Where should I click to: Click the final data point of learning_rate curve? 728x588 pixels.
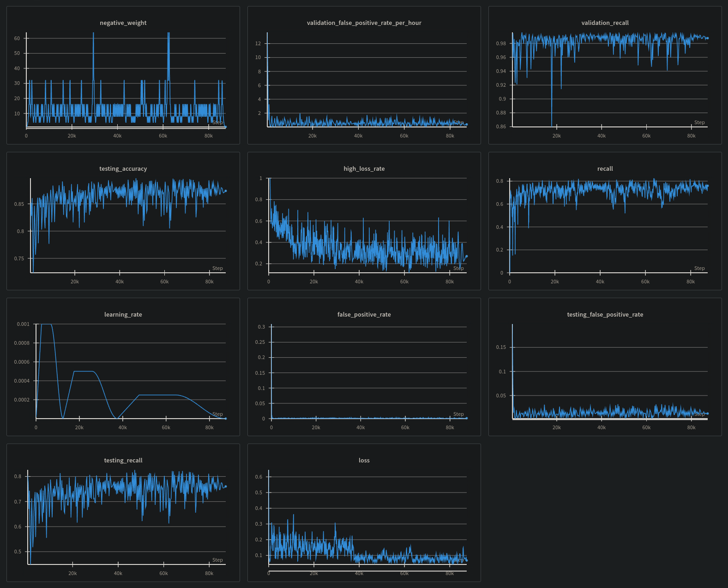(226, 419)
